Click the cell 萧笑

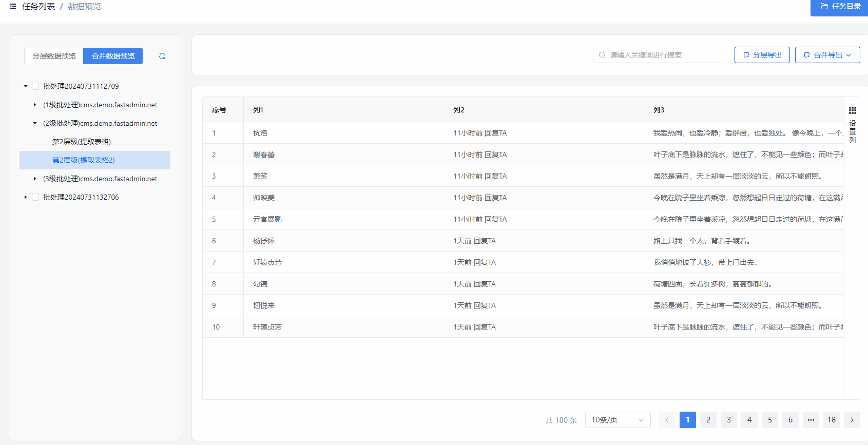260,176
